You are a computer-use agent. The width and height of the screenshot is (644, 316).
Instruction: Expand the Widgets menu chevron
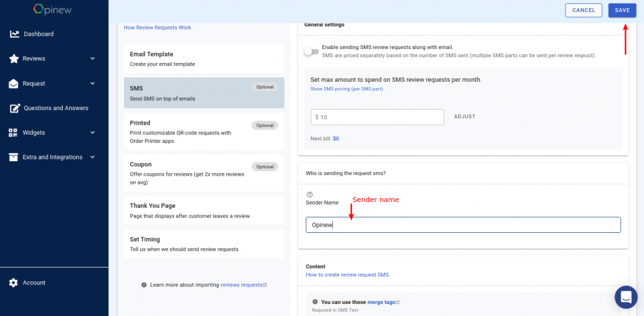[92, 133]
